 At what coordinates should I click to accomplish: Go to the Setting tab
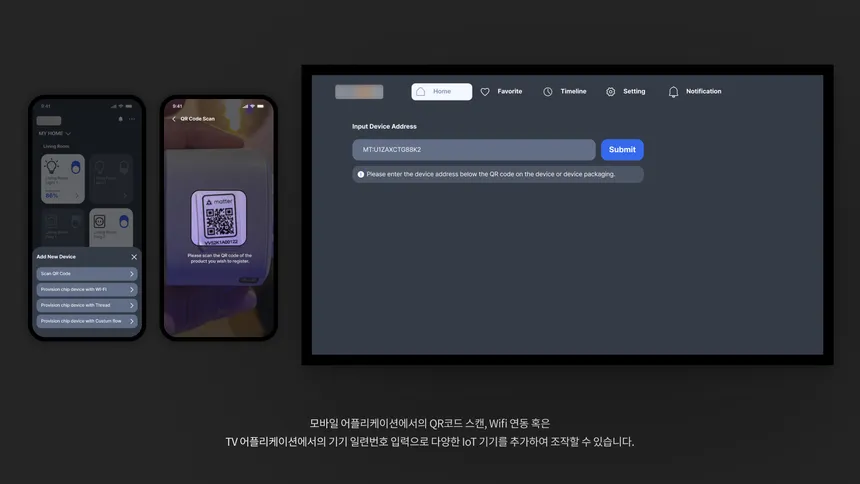pyautogui.click(x=626, y=92)
